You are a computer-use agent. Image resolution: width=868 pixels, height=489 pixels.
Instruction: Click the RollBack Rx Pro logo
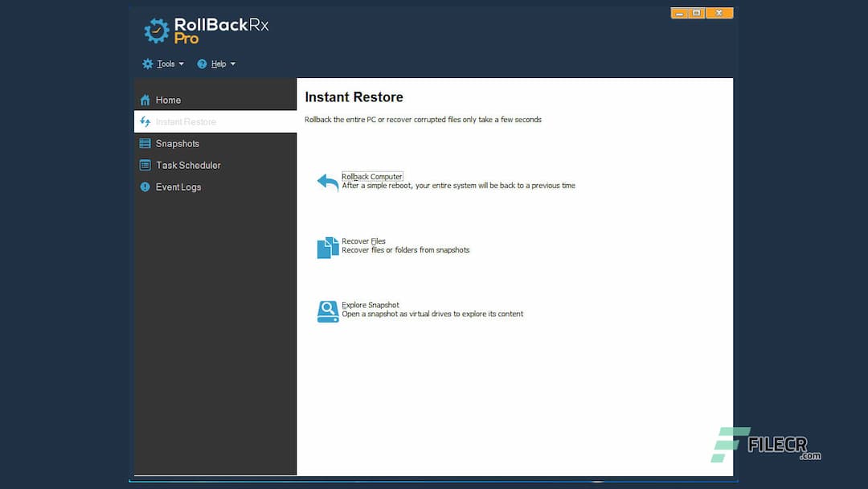tap(203, 31)
